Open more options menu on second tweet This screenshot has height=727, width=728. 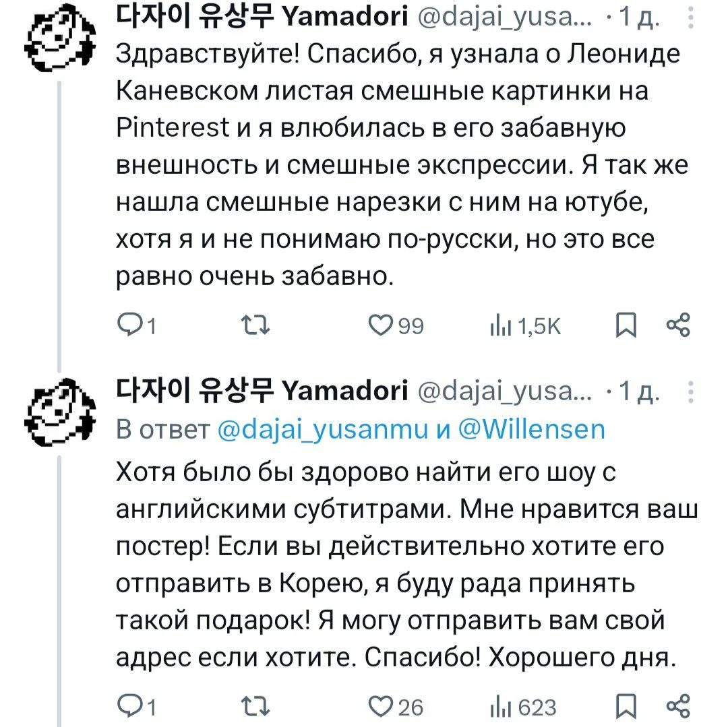pyautogui.click(x=691, y=392)
